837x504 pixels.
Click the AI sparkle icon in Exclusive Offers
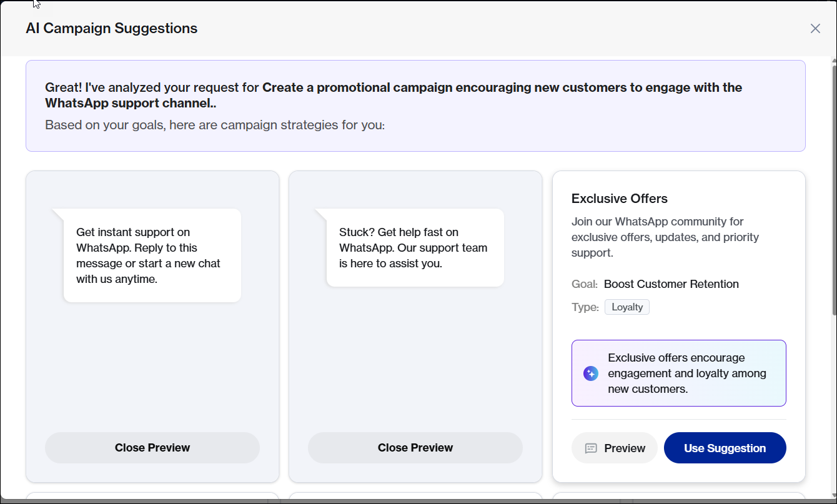[591, 373]
